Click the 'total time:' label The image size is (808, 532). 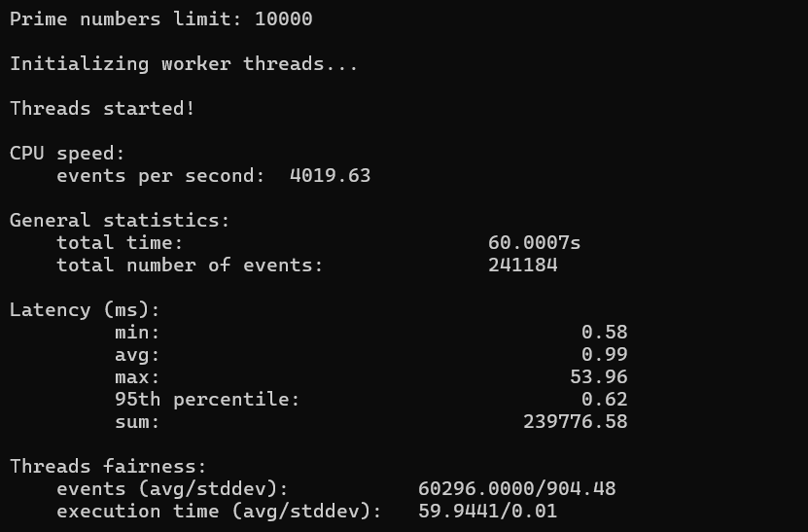[120, 243]
